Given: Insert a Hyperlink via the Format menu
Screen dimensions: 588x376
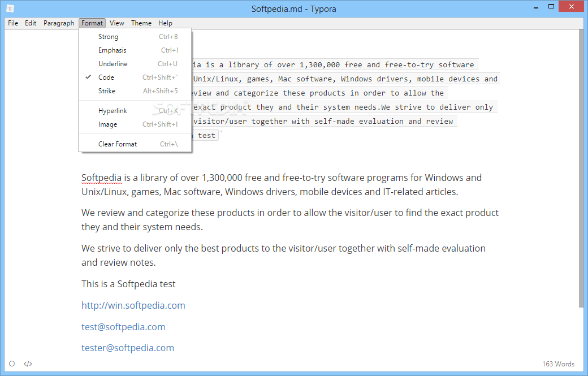Looking at the screenshot, I should [x=135, y=111].
